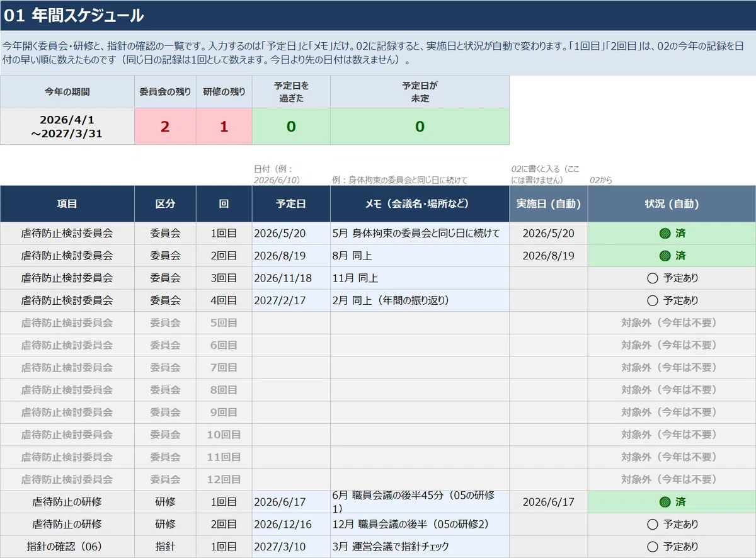756x558 pixels.
Task: Click the 'メモ（会議名･場所など）' column header
Action: click(420, 204)
